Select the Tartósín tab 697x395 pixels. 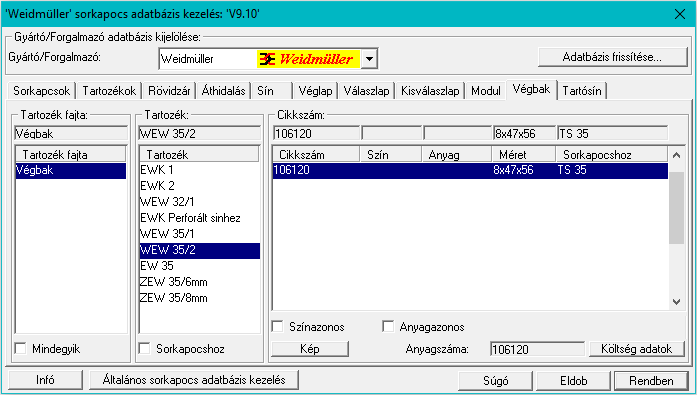pos(582,91)
